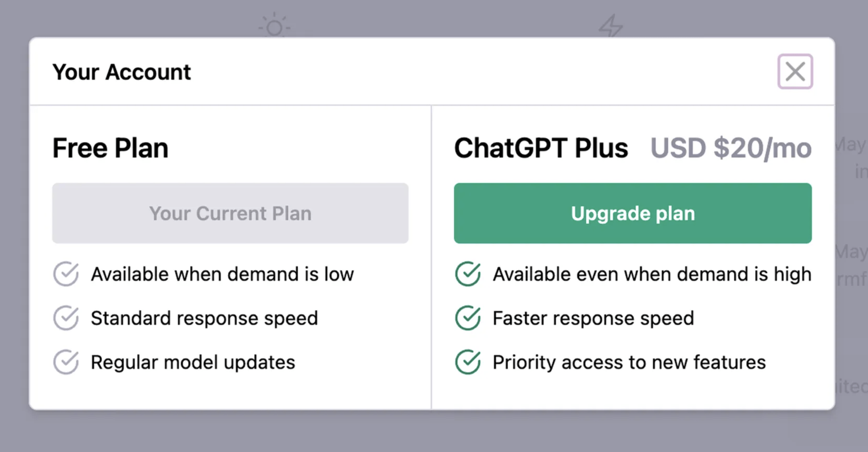Click the Your Account heading
Image resolution: width=868 pixels, height=452 pixels.
pos(122,72)
